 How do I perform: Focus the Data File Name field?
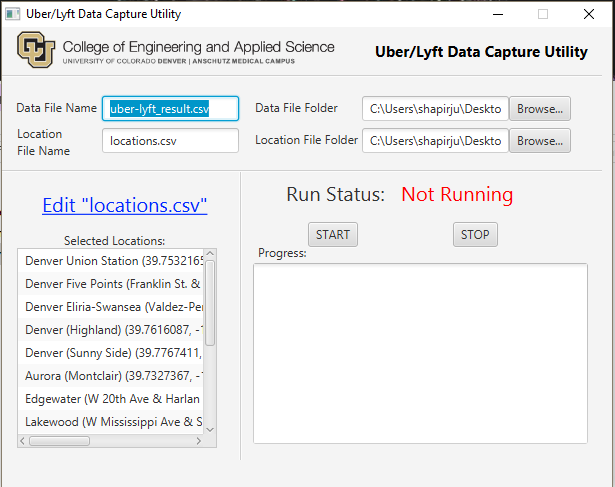click(x=170, y=109)
